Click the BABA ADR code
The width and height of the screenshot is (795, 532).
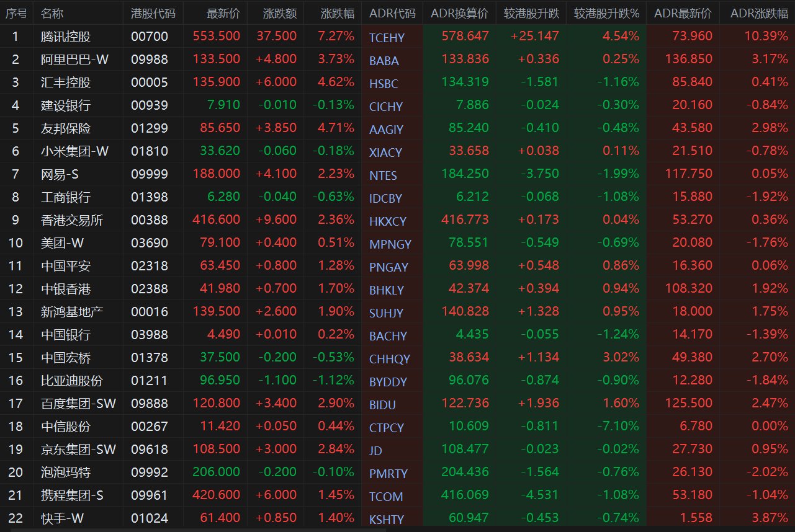click(384, 61)
